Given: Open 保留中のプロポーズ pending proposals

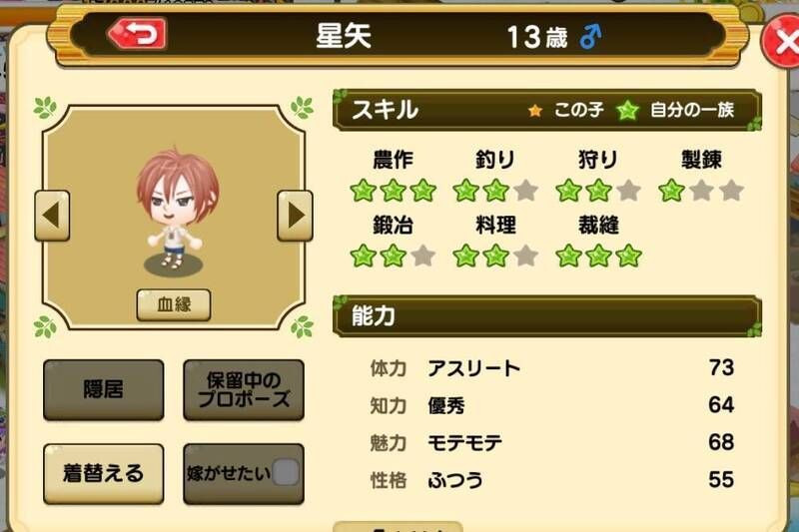Looking at the screenshot, I should [244, 390].
